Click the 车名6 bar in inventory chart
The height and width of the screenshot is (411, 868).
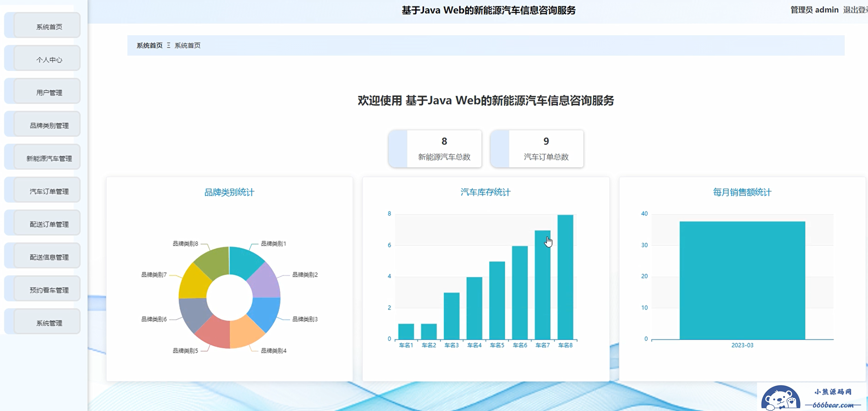click(x=520, y=293)
